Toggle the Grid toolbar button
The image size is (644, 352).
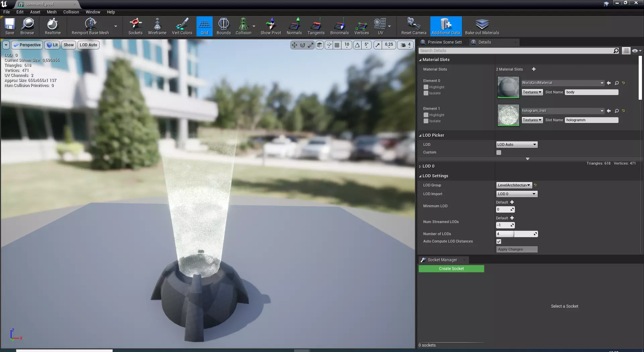point(205,26)
